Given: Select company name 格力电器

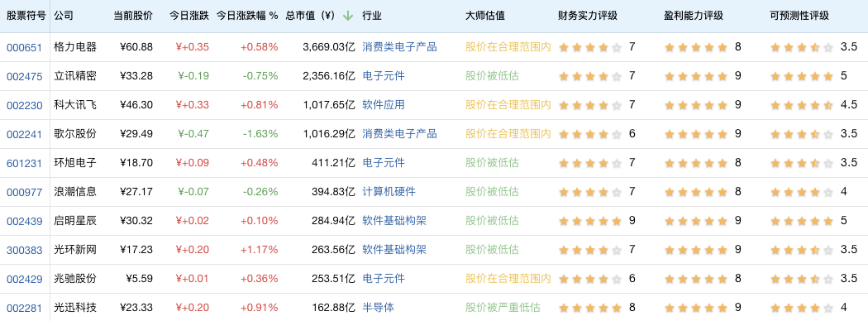Looking at the screenshot, I should click(75, 47).
